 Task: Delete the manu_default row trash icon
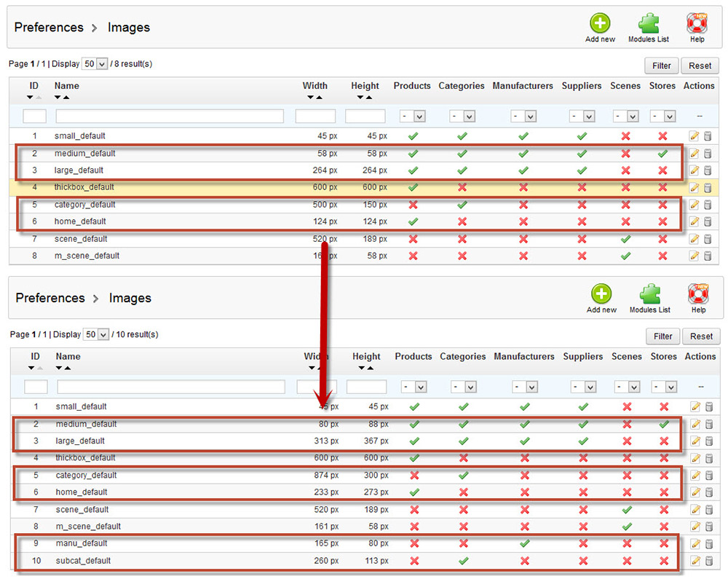click(709, 543)
